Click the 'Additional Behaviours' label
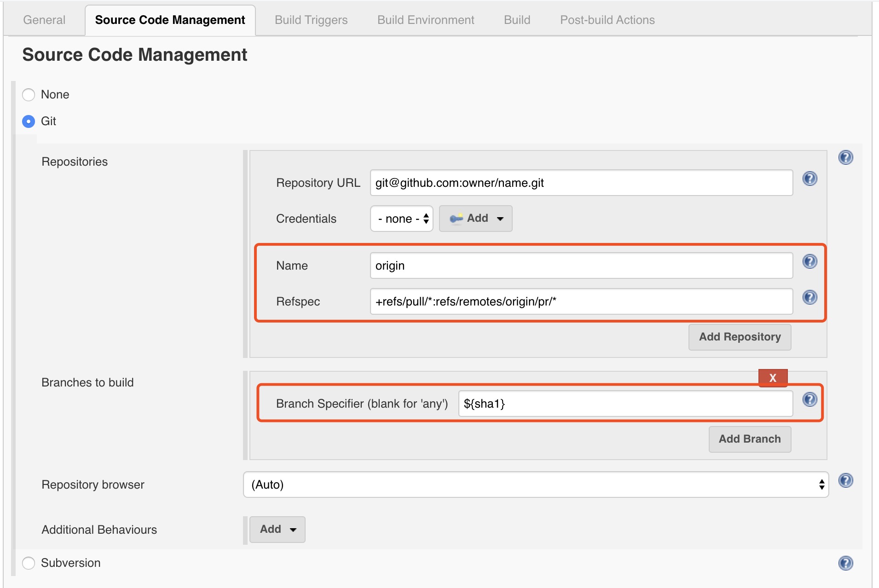This screenshot has height=588, width=879. (x=99, y=530)
